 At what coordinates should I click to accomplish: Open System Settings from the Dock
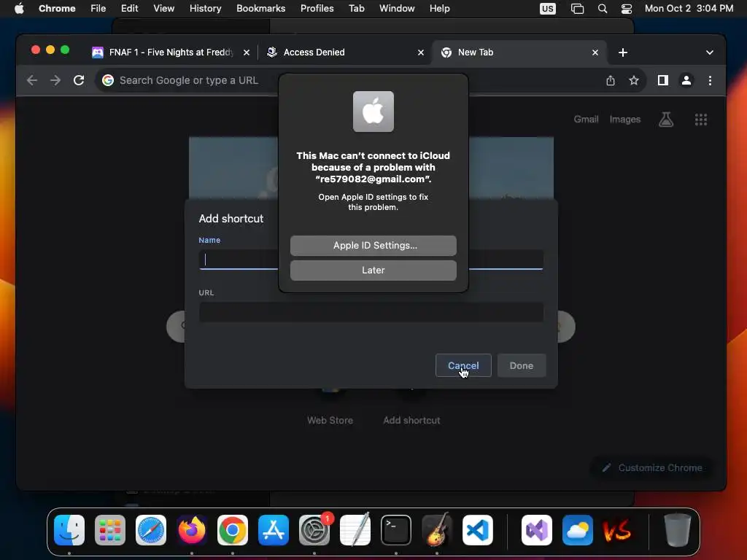pyautogui.click(x=314, y=530)
